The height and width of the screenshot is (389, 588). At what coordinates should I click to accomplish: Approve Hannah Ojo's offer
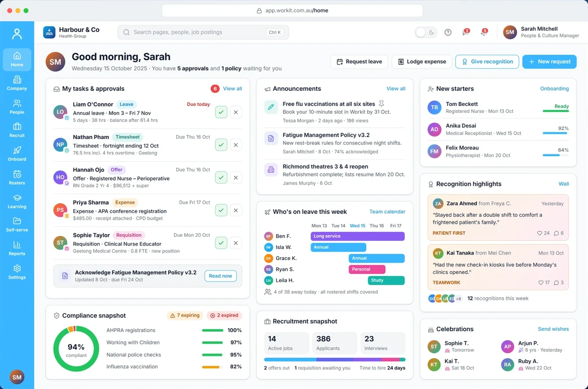pyautogui.click(x=221, y=177)
